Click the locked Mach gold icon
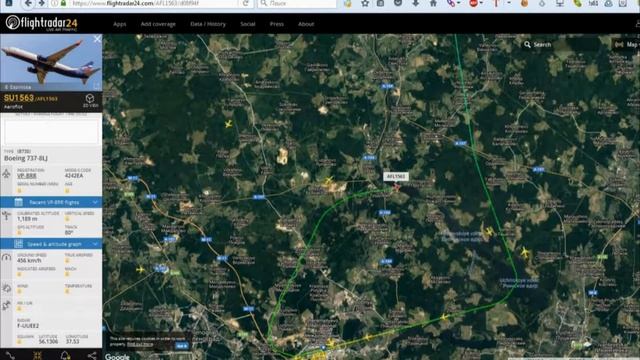The image size is (640, 360). point(67,274)
